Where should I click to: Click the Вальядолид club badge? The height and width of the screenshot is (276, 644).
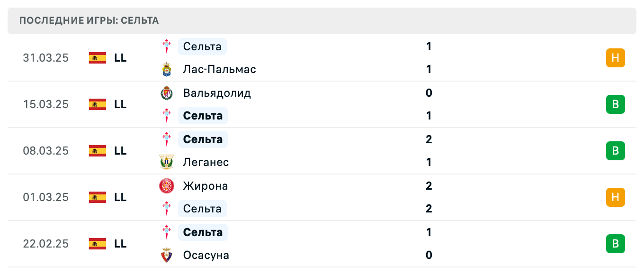167,93
